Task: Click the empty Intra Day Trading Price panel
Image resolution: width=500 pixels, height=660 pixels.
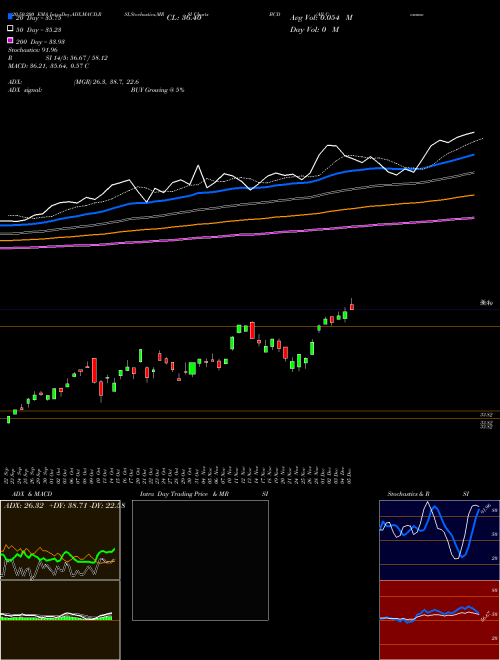Action: (200, 560)
